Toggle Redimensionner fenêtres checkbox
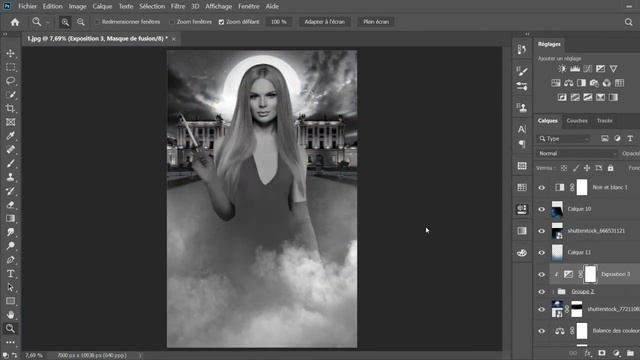This screenshot has width=640, height=360. 98,22
